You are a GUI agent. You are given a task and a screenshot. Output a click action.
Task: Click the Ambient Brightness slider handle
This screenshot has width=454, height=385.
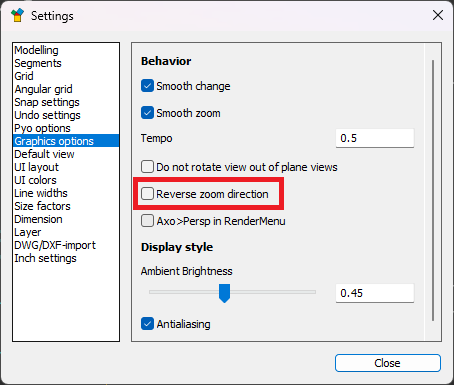[x=224, y=293]
